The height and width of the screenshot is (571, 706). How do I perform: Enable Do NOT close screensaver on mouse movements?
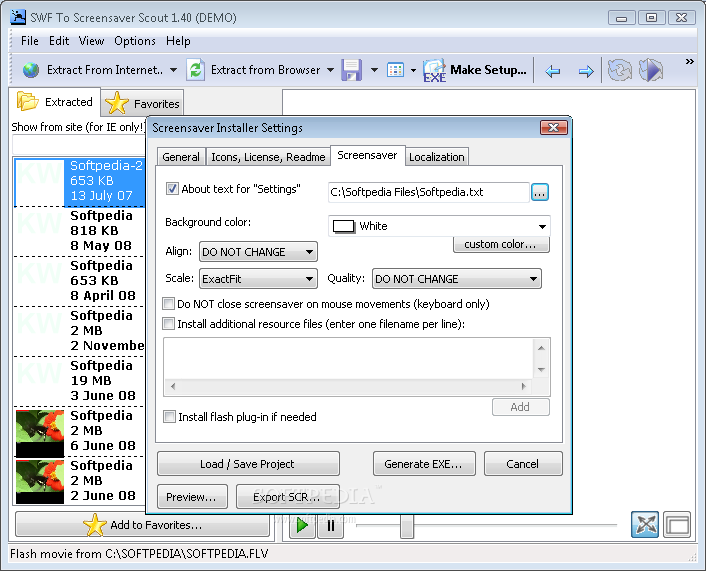click(x=168, y=304)
